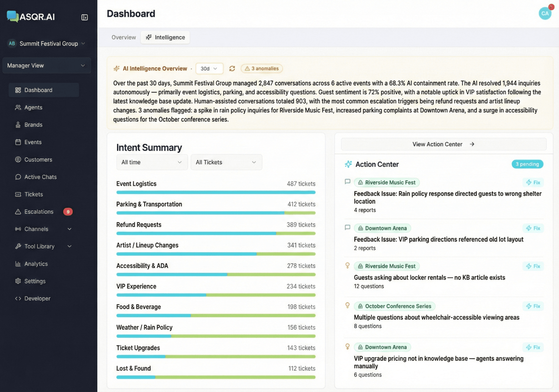This screenshot has height=392, width=559.
Task: Open the Developer section in sidebar
Action: coord(18,298)
